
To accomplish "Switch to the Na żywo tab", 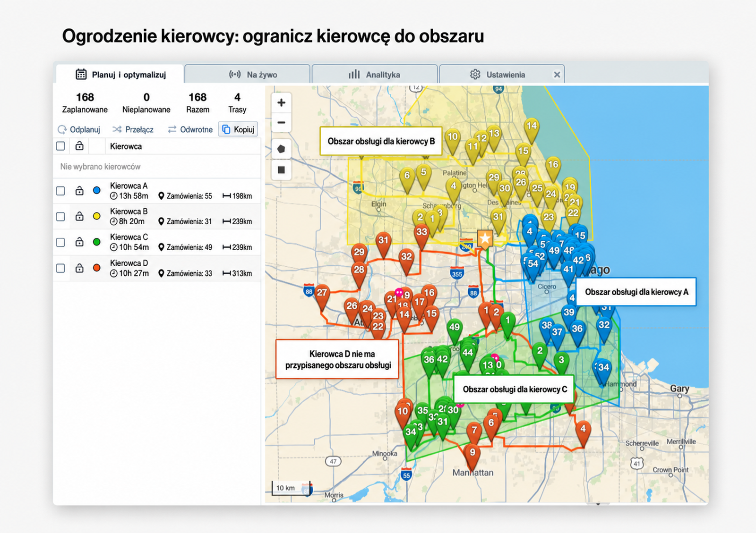I will click(x=247, y=75).
